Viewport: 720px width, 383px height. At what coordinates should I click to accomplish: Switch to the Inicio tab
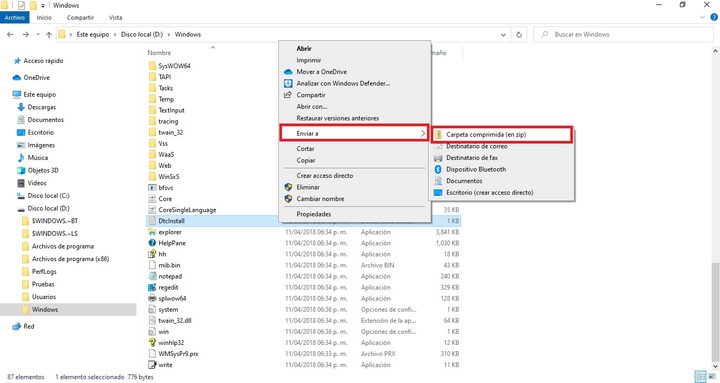tap(44, 17)
